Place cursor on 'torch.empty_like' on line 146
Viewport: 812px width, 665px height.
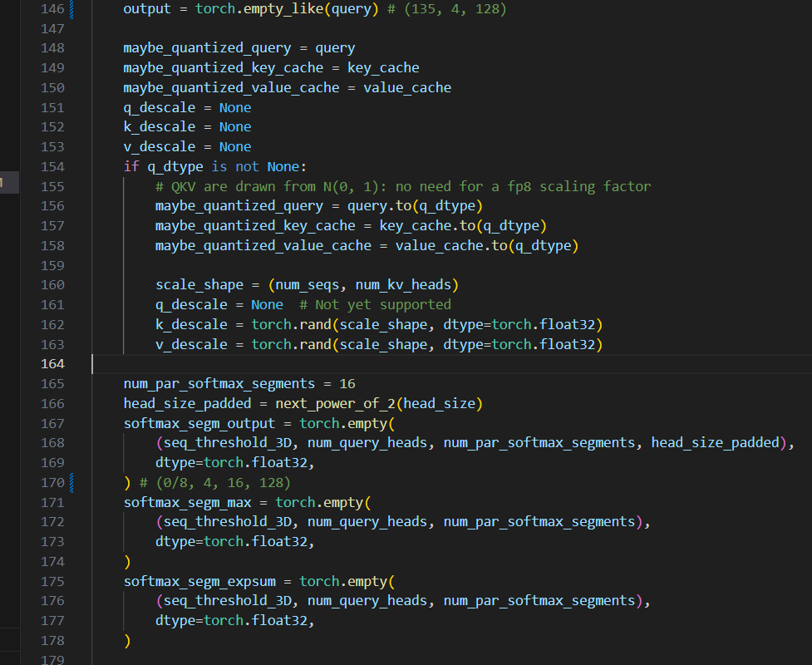coord(261,9)
